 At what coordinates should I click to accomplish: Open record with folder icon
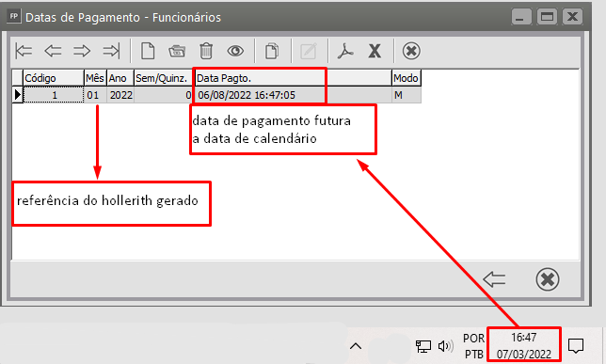[177, 51]
